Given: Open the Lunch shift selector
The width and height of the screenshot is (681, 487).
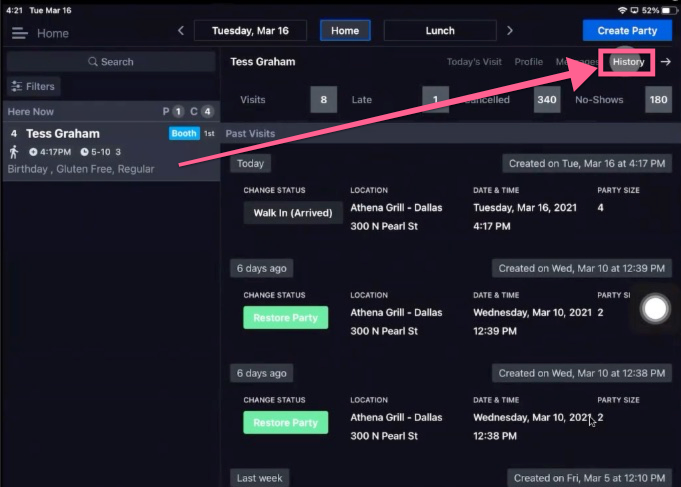Looking at the screenshot, I should pos(440,30).
